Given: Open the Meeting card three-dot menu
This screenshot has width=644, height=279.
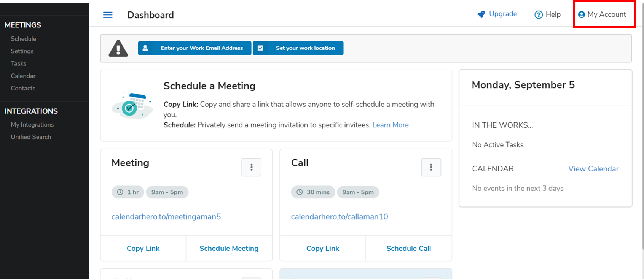Looking at the screenshot, I should tap(251, 167).
